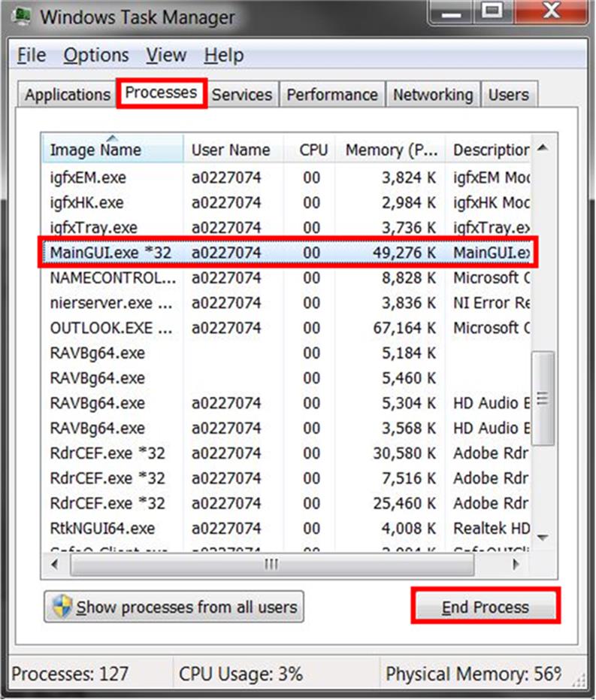Sort by Image Name column header

(x=113, y=150)
